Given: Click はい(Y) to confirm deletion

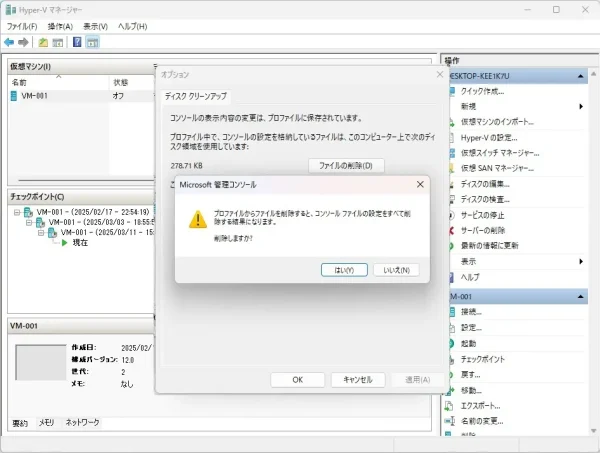Looking at the screenshot, I should pyautogui.click(x=344, y=270).
